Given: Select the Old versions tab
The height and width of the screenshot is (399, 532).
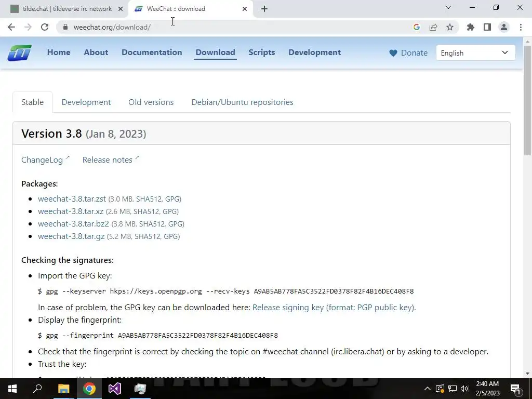Looking at the screenshot, I should click(x=151, y=102).
